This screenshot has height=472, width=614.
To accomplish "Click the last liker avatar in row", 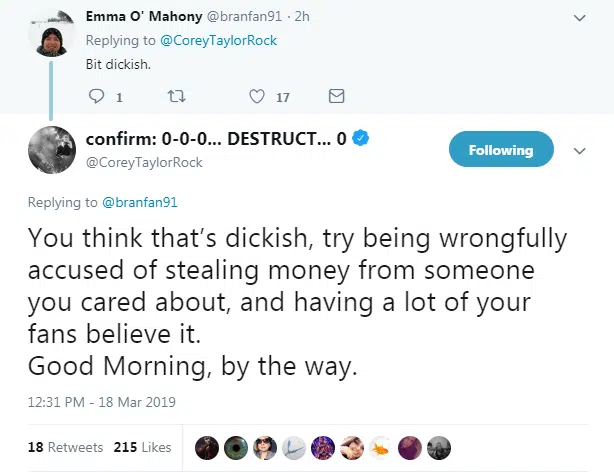I will point(439,447).
